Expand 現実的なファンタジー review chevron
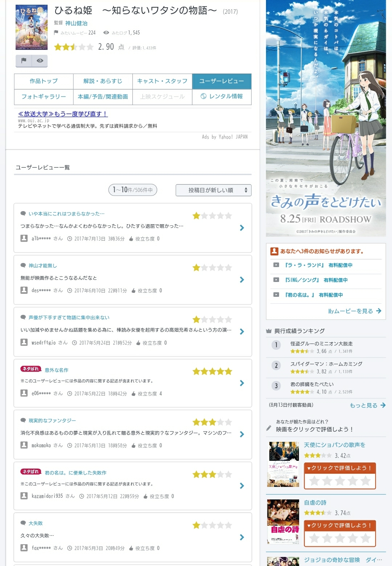Viewport: 392px width, 566px height. [x=242, y=434]
